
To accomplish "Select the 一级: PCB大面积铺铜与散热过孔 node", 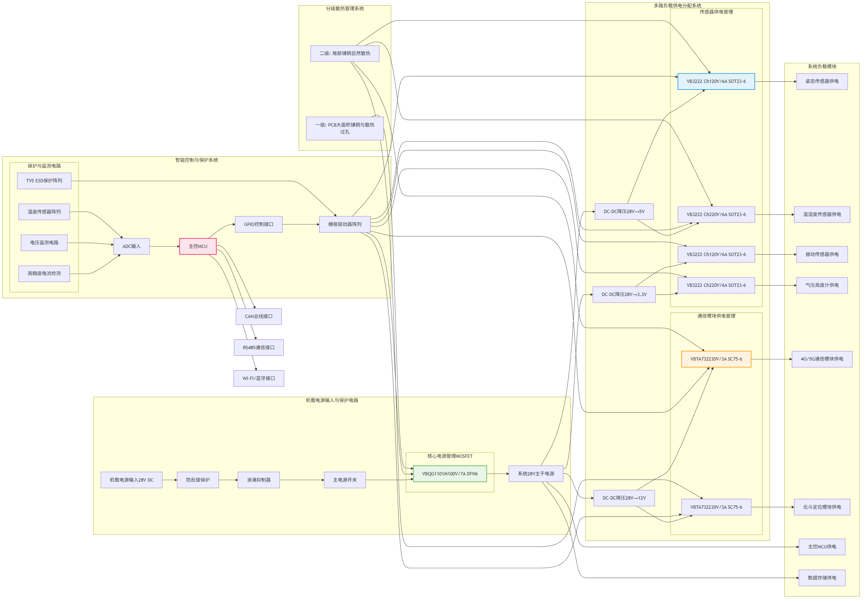I will click(345, 128).
